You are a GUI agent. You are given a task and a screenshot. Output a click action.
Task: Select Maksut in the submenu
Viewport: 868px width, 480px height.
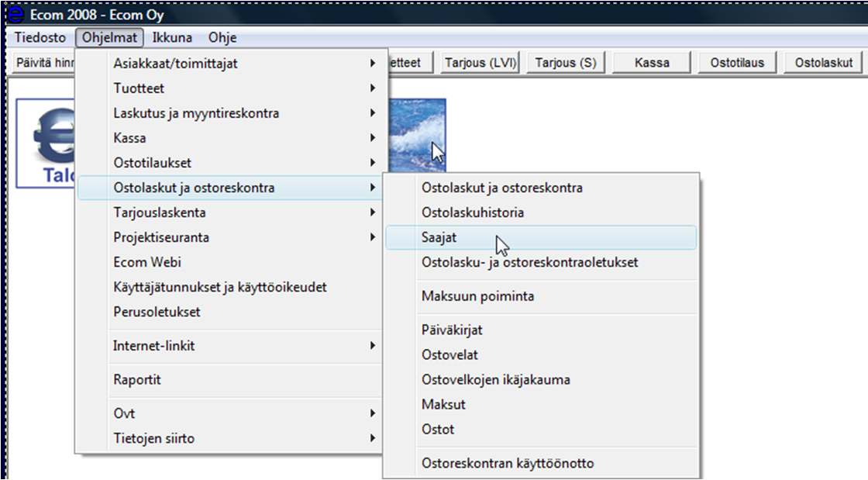tap(541, 405)
